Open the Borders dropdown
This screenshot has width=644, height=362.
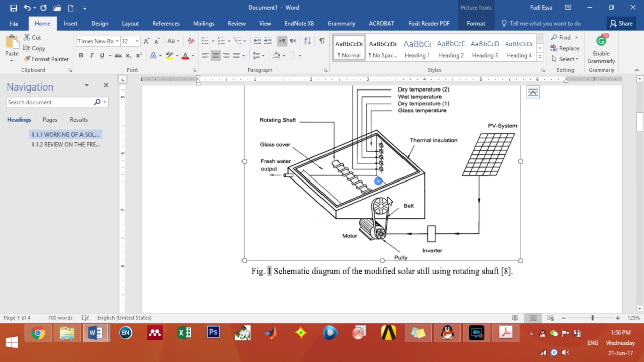(x=300, y=56)
